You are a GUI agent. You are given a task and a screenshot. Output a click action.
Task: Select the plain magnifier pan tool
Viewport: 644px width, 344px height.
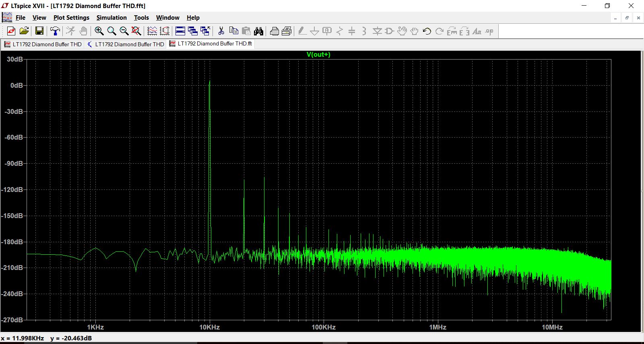(x=111, y=31)
